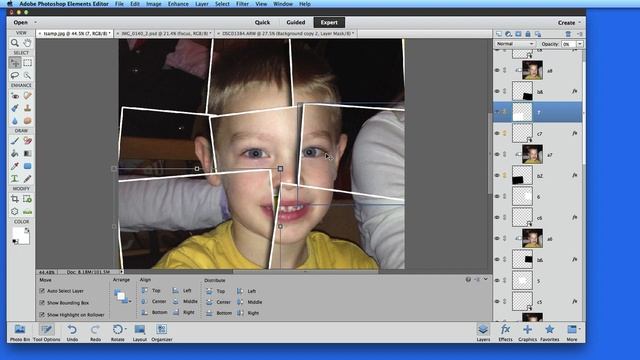Select the Hand tool
Image resolution: width=640 pixels, height=360 pixels.
[x=27, y=43]
